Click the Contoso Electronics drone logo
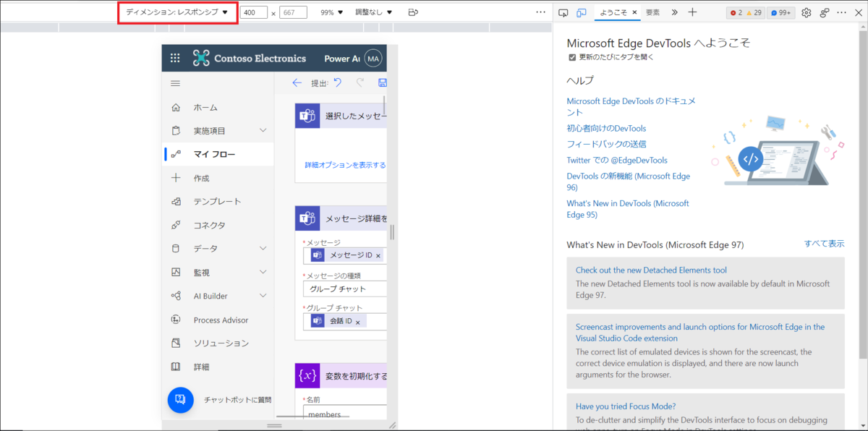The width and height of the screenshot is (868, 431). pos(201,59)
